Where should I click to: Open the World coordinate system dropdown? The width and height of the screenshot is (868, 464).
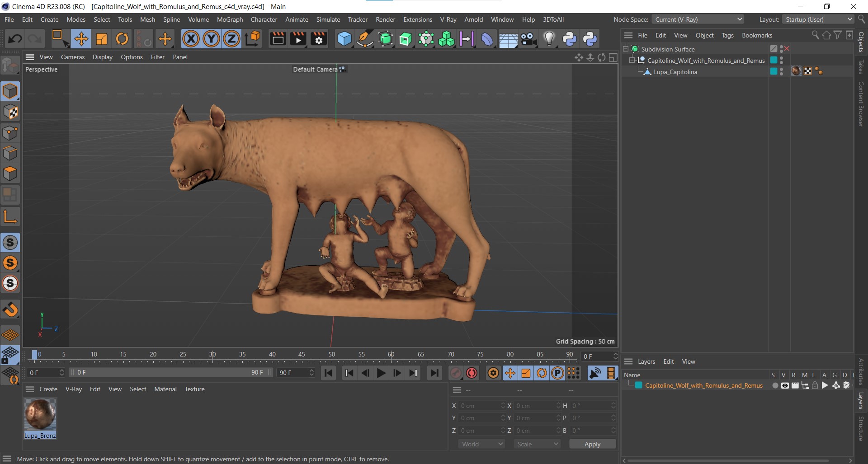[x=482, y=444]
